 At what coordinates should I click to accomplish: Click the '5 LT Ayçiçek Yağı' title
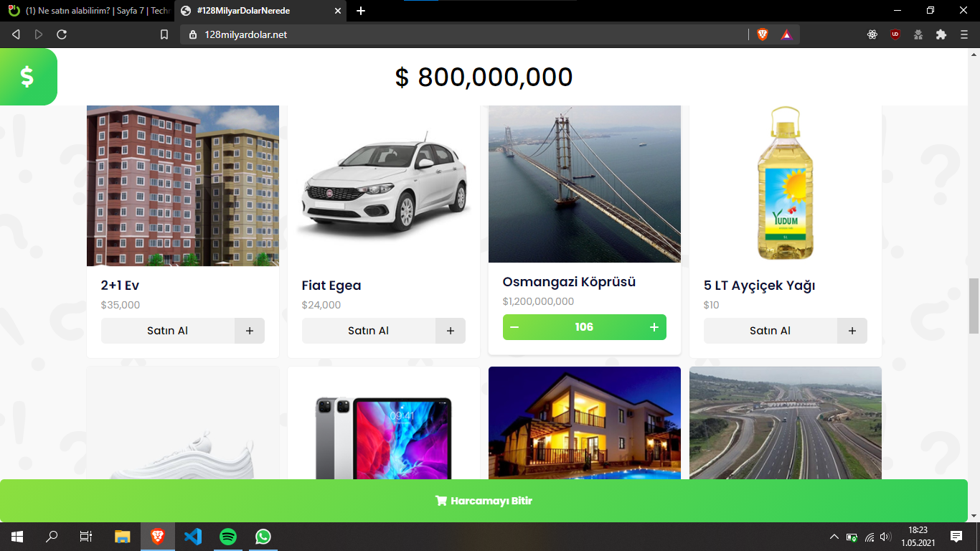pyautogui.click(x=760, y=286)
